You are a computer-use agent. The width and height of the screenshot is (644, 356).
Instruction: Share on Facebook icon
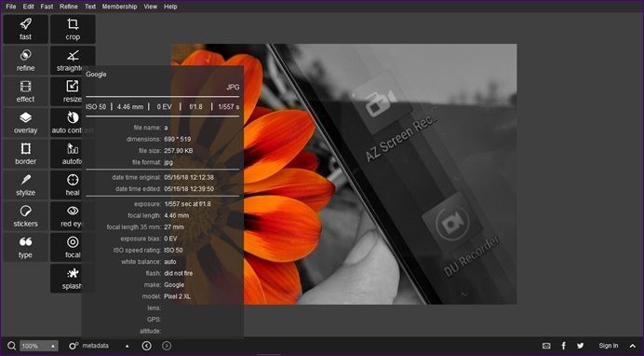click(564, 346)
